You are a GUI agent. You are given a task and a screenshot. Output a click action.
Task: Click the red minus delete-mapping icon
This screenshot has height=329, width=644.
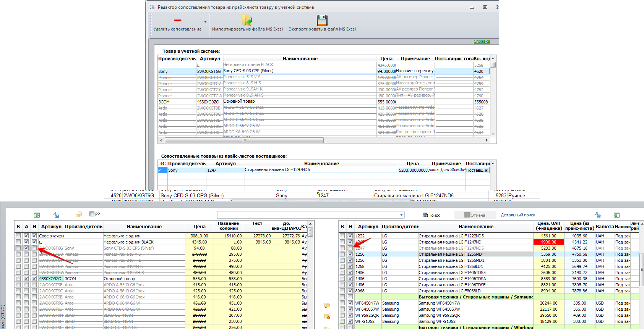point(177,20)
